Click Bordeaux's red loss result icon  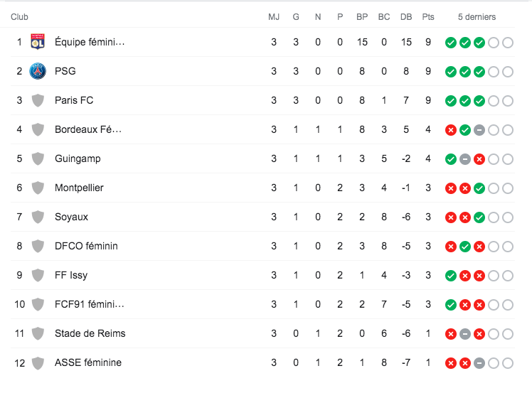450,130
